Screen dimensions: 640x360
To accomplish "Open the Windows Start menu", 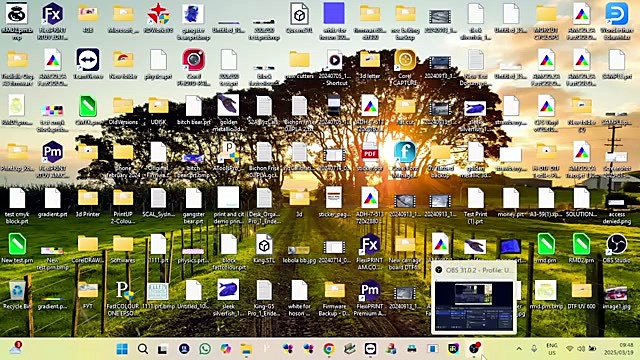I will [x=122, y=349].
